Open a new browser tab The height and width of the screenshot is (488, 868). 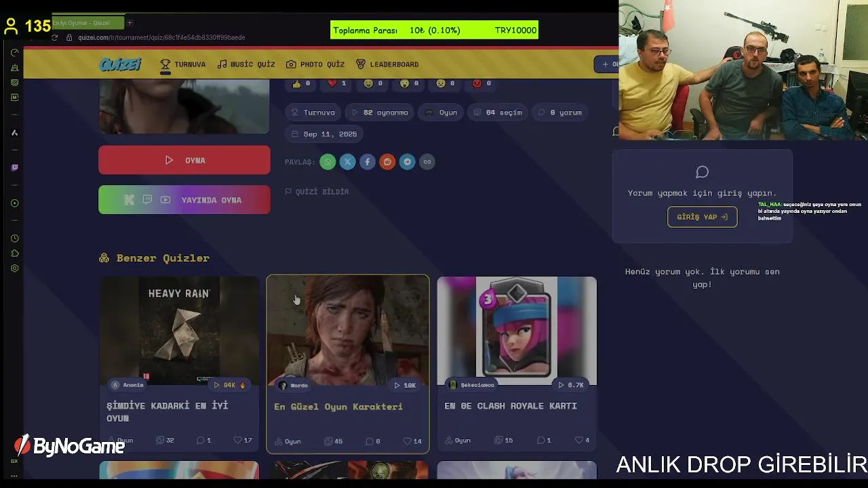[x=130, y=22]
